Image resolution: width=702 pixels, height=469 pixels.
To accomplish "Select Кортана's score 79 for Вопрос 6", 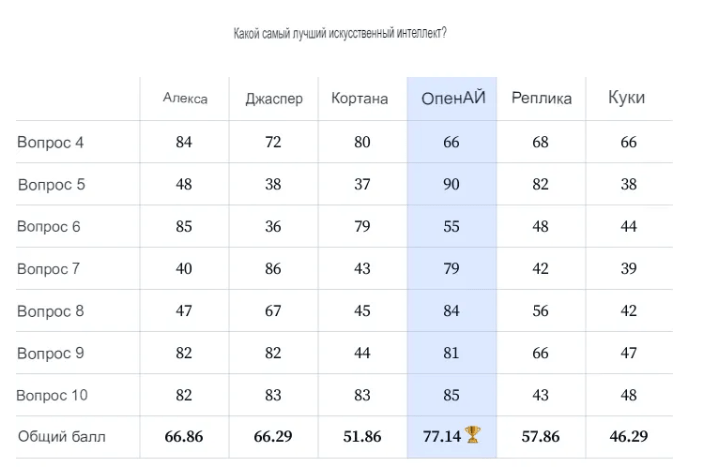I will pos(362,226).
